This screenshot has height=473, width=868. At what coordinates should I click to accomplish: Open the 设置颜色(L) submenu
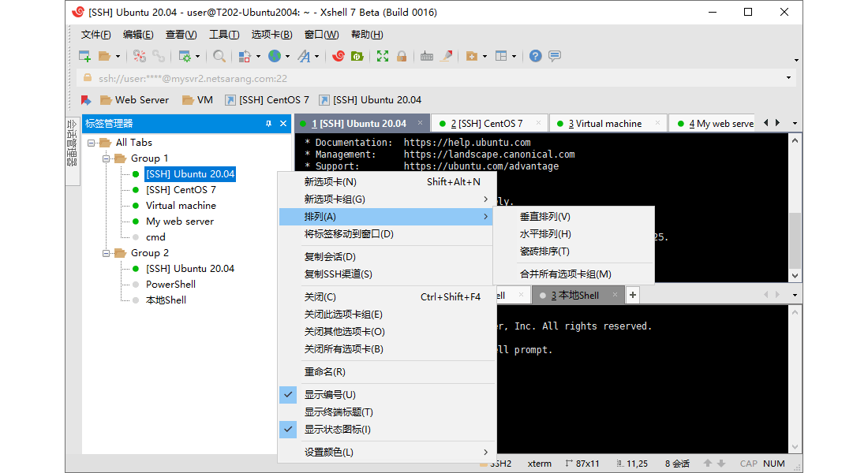click(331, 453)
